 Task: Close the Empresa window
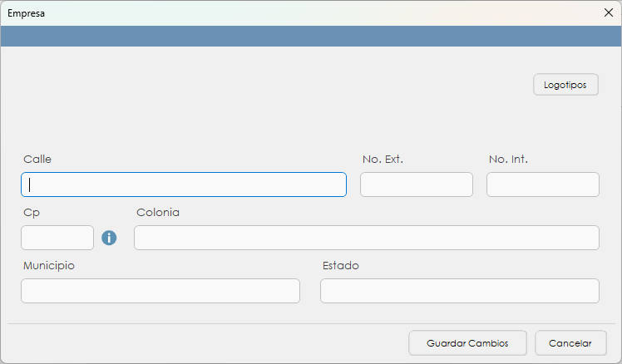tap(608, 13)
